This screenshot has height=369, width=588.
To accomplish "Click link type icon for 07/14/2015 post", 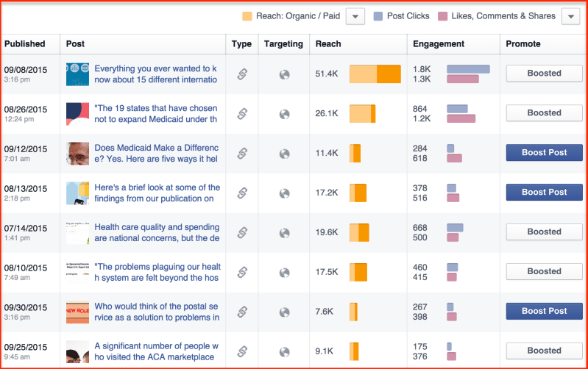I will click(x=241, y=232).
